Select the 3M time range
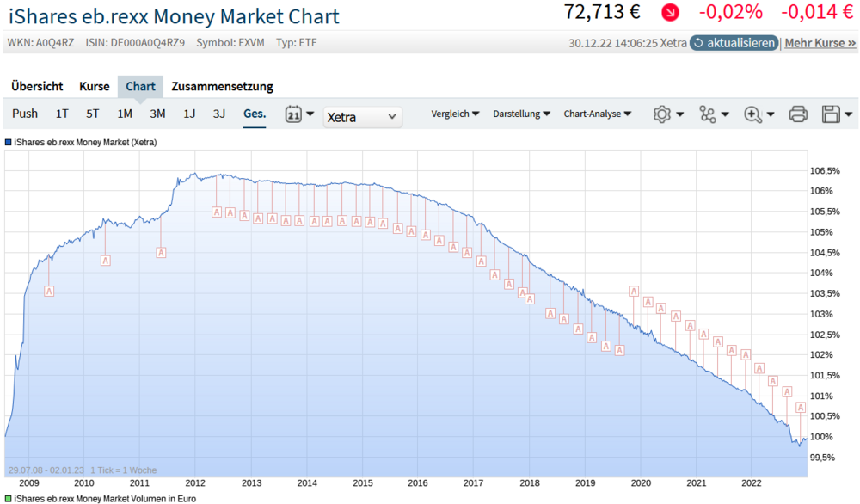Viewport: 860px width, 504px height. pos(157,114)
